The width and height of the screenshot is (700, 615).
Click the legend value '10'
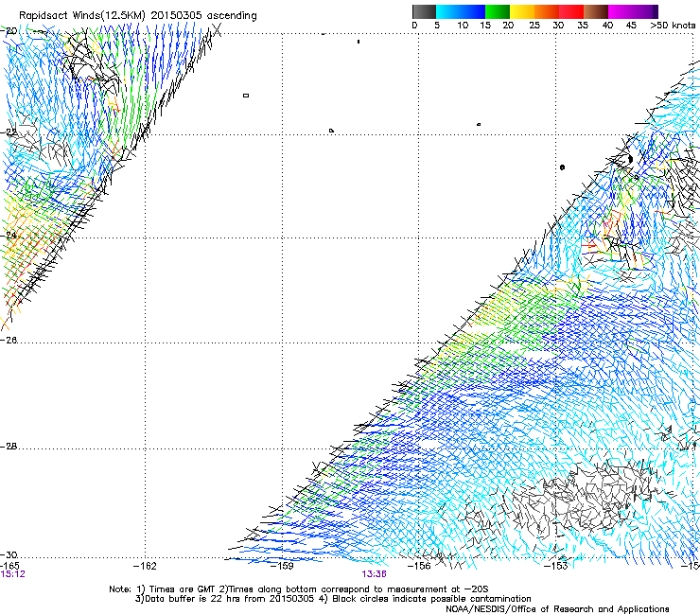[x=463, y=26]
